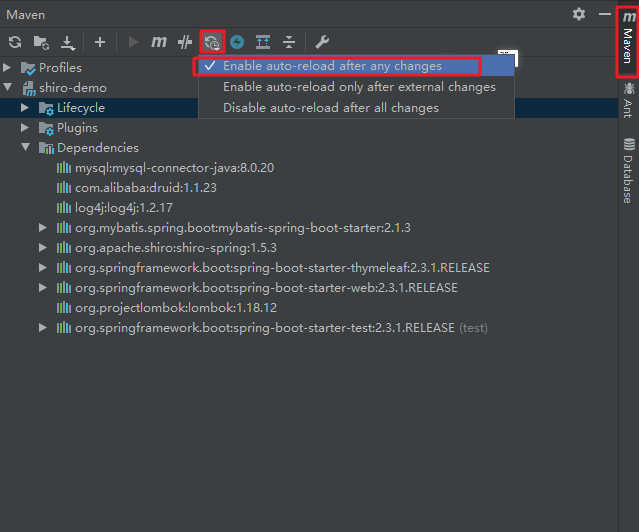The height and width of the screenshot is (532, 639).
Task: Click library icon beside mysql-connector-java
Action: pos(64,168)
